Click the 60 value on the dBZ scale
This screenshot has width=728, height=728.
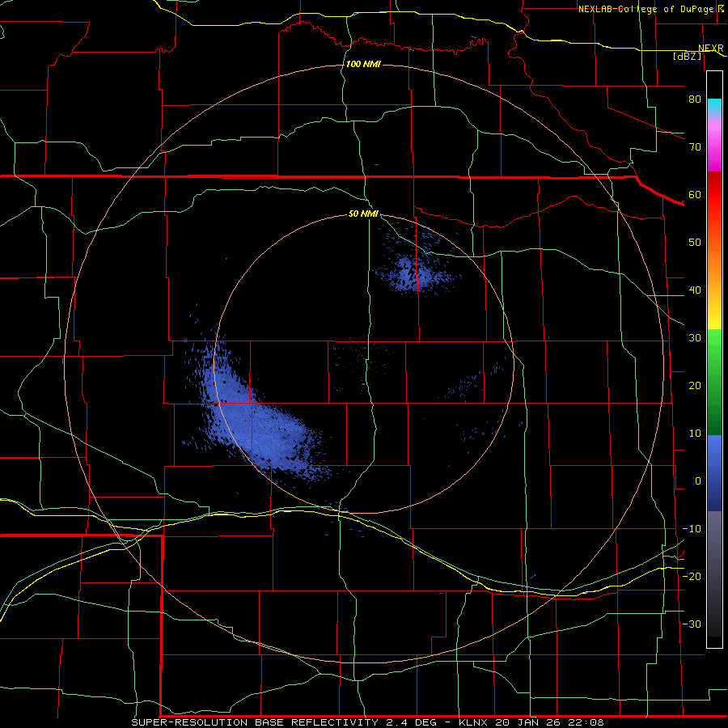coord(695,194)
